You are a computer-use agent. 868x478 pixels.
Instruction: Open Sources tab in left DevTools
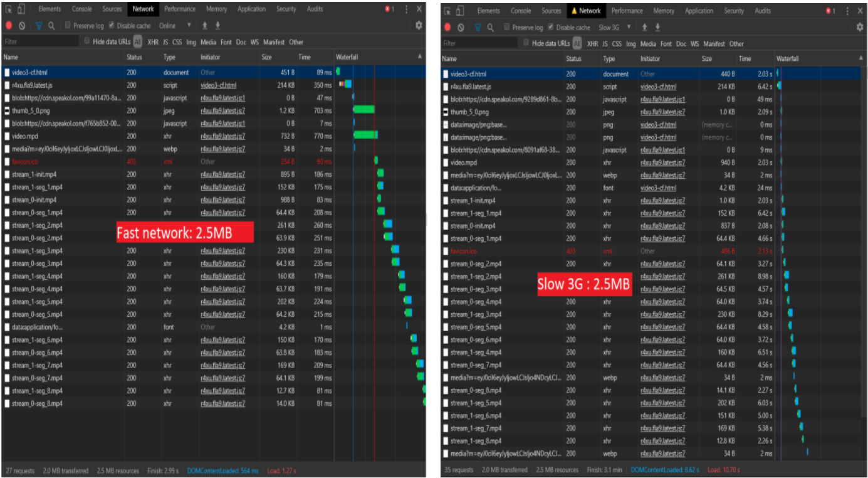coord(112,9)
